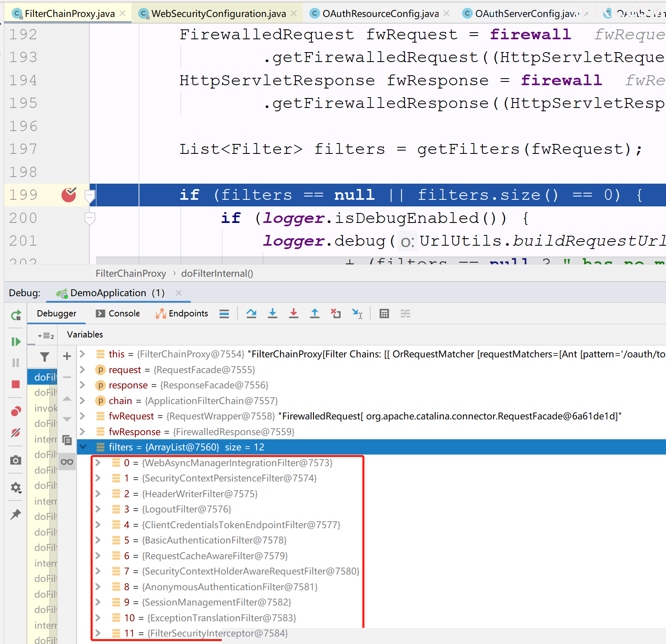Click Force Step Into button
The width and height of the screenshot is (666, 644).
click(x=294, y=314)
